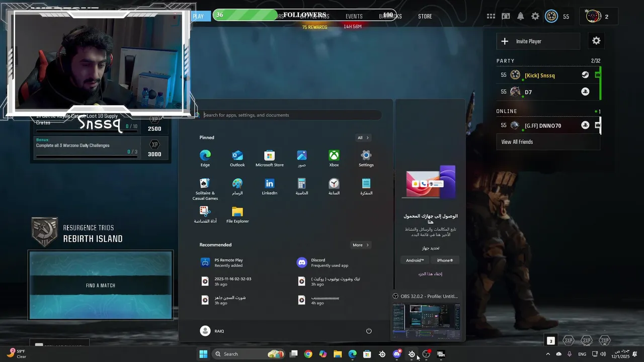Select D7 party member row
The image size is (644, 362).
click(548, 92)
